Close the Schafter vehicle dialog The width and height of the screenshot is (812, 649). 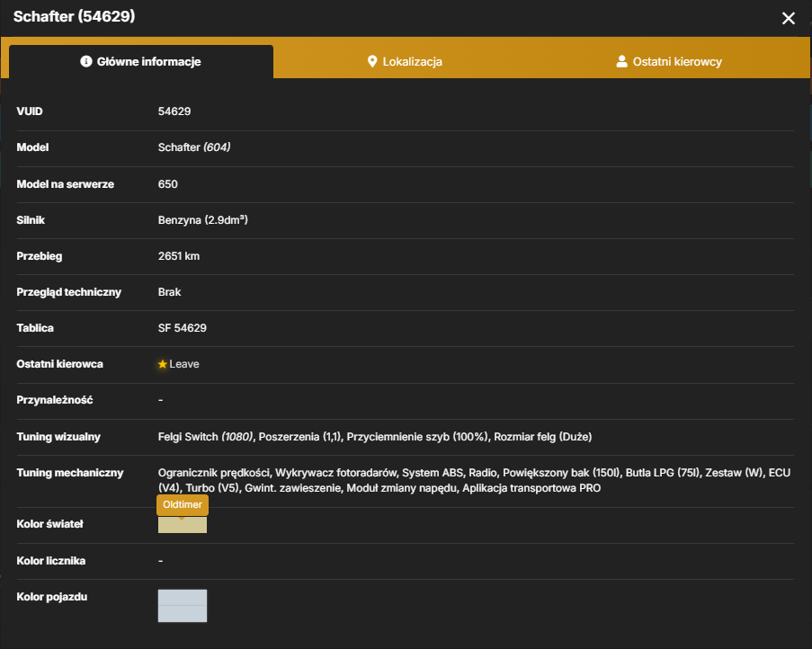point(789,18)
